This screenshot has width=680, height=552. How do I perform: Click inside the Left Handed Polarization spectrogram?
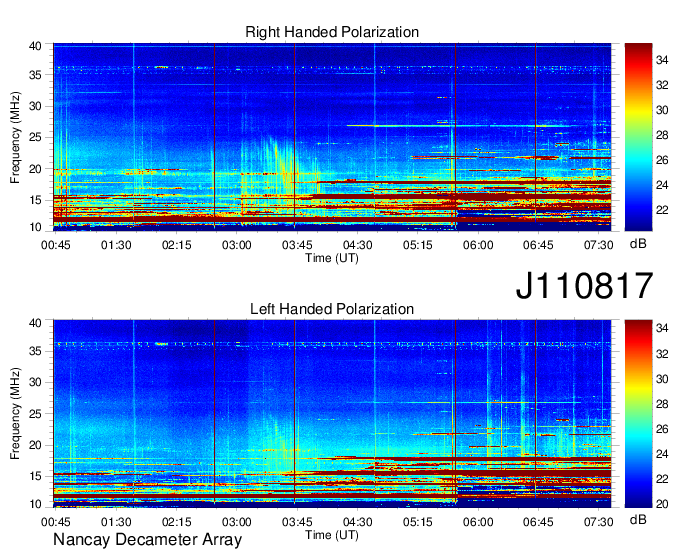[x=332, y=414]
